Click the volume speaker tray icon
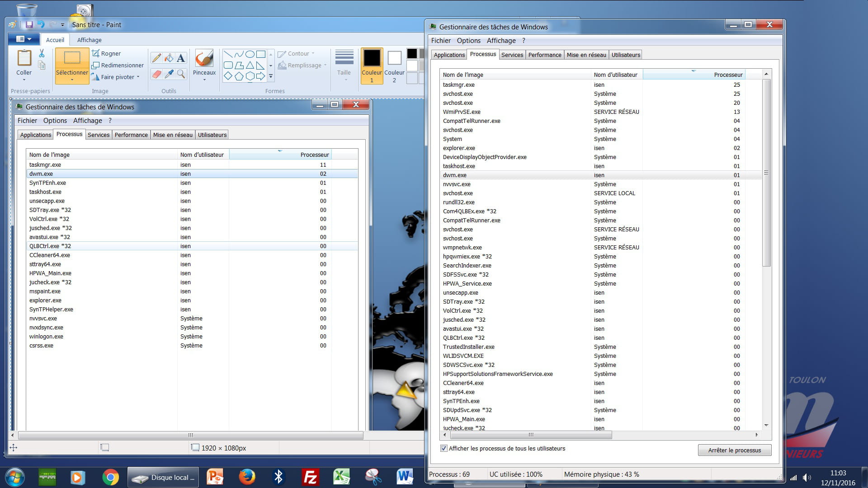Image resolution: width=868 pixels, height=488 pixels. point(807,478)
